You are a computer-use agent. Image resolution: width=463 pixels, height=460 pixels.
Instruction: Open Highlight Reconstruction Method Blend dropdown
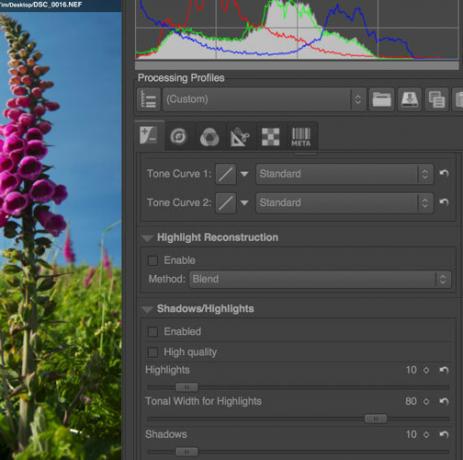[320, 279]
